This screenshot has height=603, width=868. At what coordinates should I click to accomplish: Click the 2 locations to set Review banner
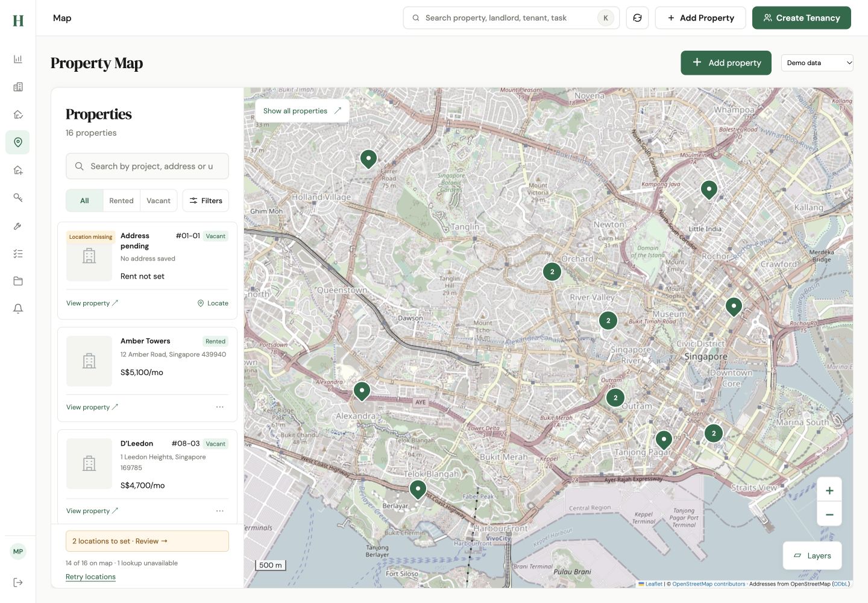(x=147, y=541)
